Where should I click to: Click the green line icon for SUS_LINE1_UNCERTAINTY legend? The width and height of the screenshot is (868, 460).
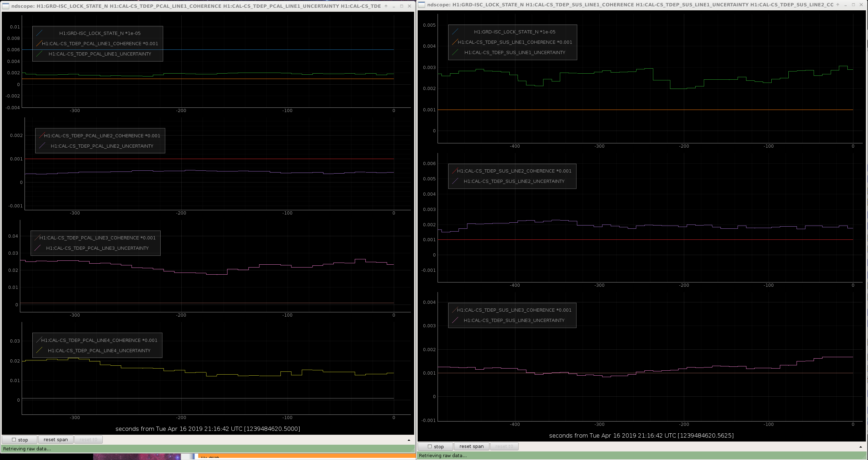point(455,52)
